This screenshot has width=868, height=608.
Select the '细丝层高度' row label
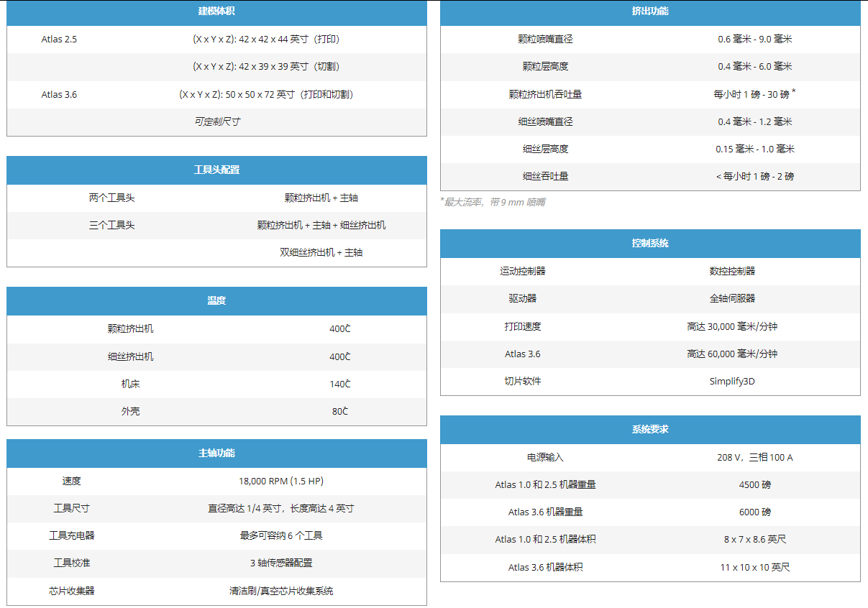point(545,149)
